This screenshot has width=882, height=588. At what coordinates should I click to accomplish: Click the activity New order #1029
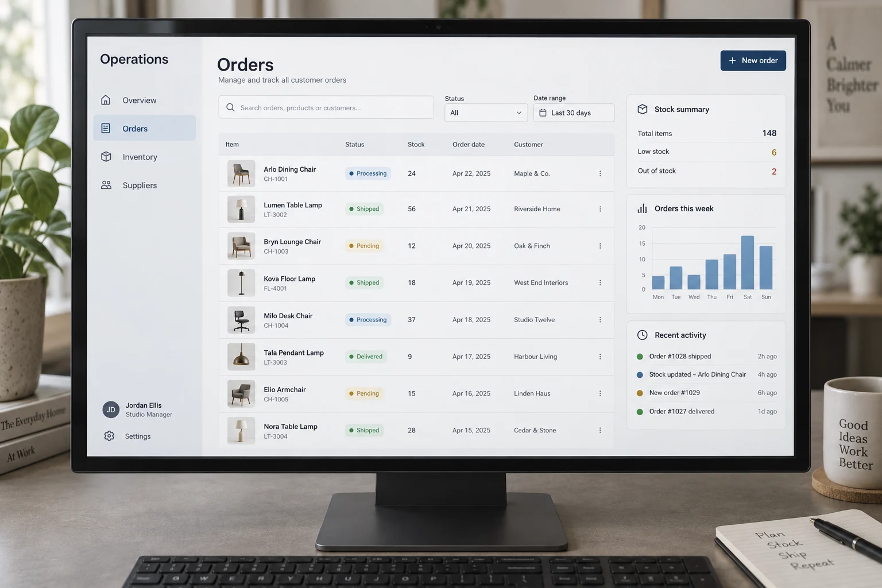(x=674, y=393)
